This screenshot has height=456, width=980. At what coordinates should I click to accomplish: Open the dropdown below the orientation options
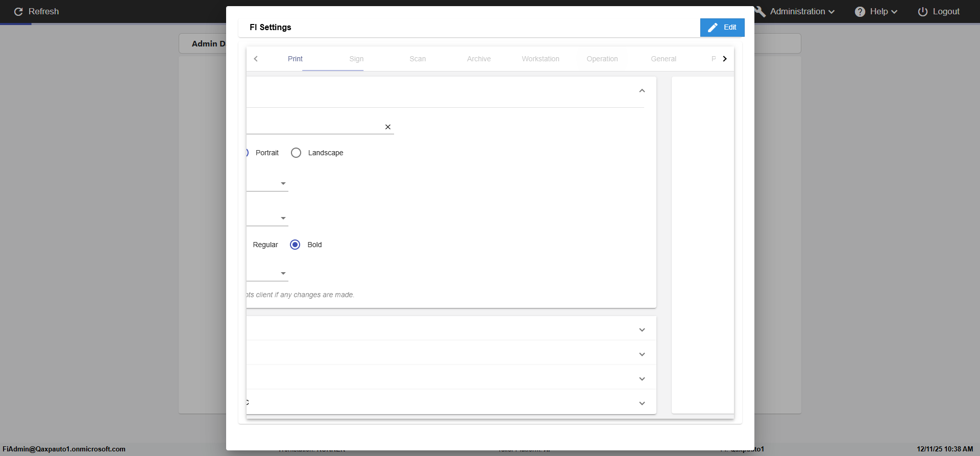[x=267, y=183]
